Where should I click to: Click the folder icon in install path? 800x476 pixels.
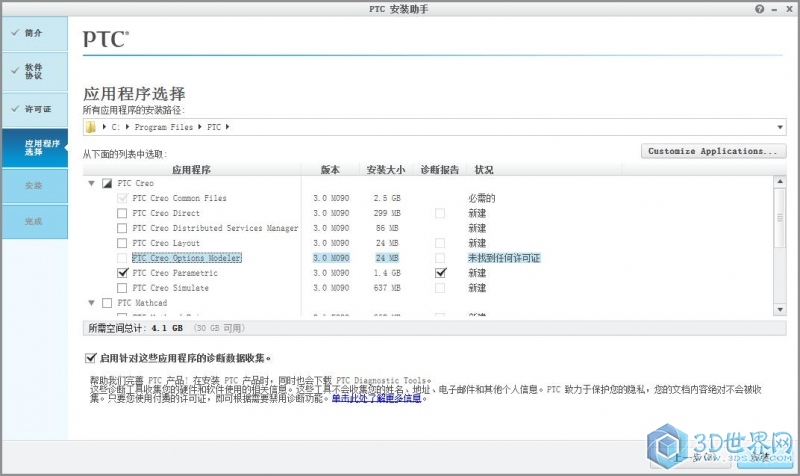coord(90,127)
